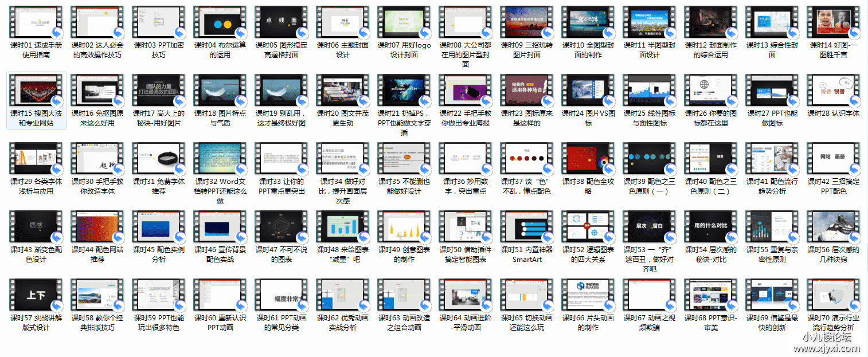The width and height of the screenshot is (868, 357).
Task: Select video file 课时01 速成手册使用指南
Action: (x=36, y=23)
